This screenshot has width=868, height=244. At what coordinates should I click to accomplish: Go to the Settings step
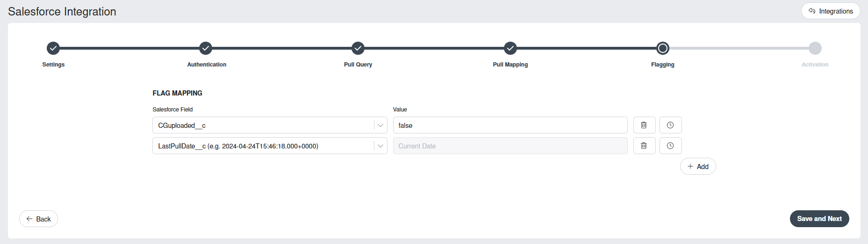(53, 48)
